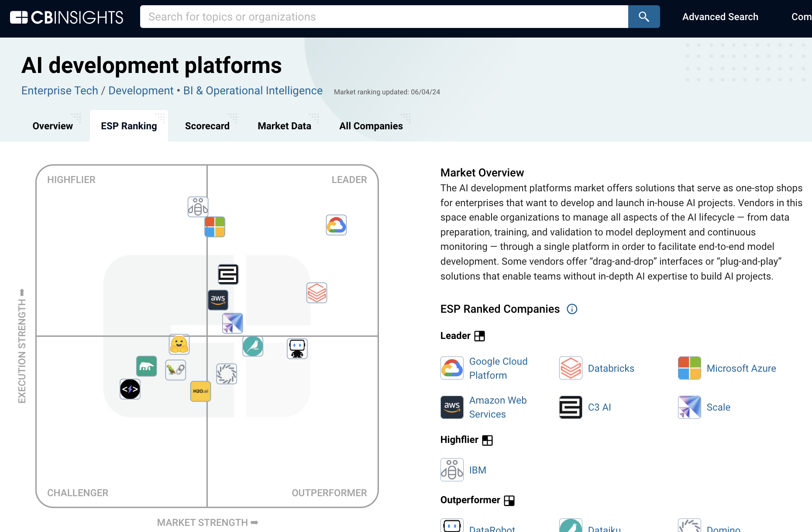Viewport: 812px width, 532px height.
Task: Click the Scale logo in the quadrant chart
Action: (232, 323)
